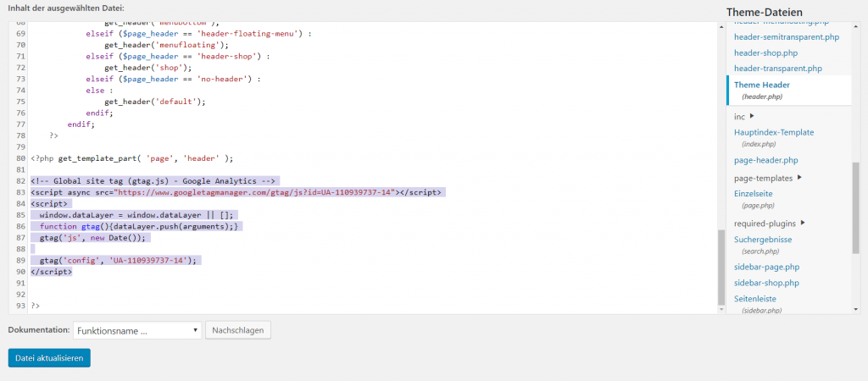Open Einzelseite page.php file
The width and height of the screenshot is (868, 381).
click(x=753, y=194)
